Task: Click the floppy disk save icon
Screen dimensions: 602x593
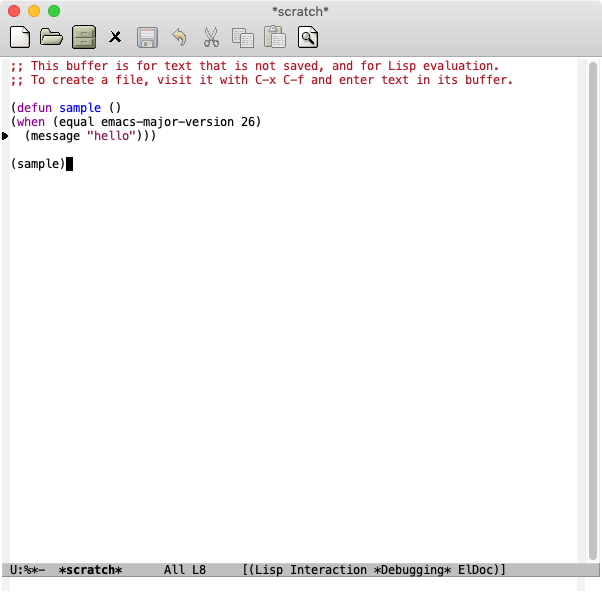Action: tap(147, 38)
